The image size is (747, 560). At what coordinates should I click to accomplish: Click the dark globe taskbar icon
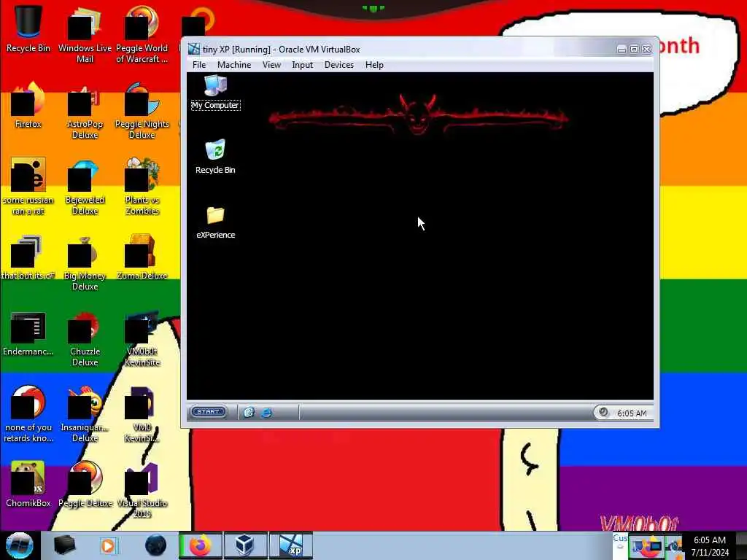[155, 545]
